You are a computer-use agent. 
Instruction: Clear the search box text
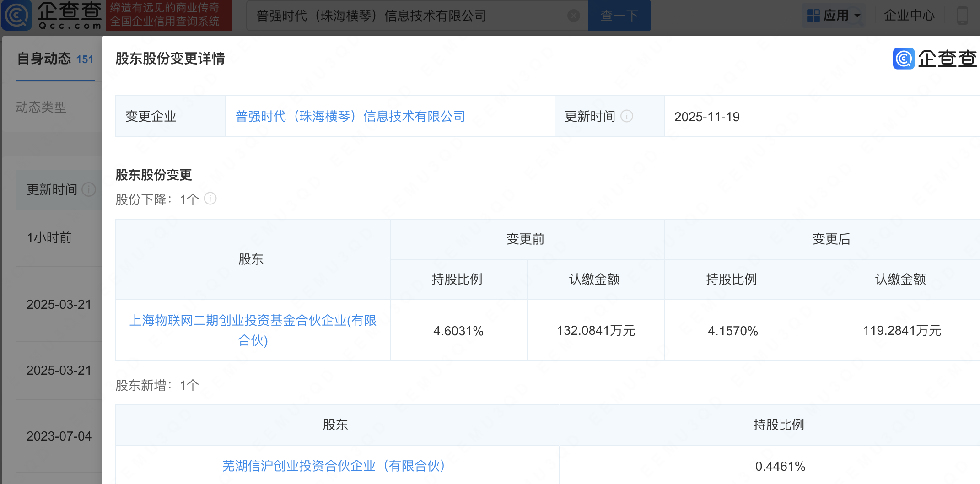[573, 16]
